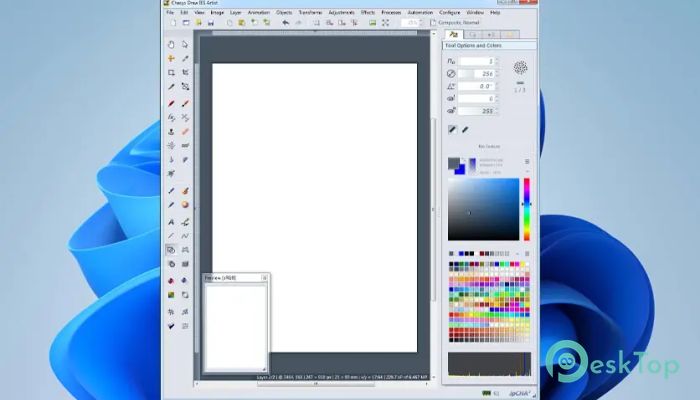Open the Configure menu
This screenshot has width=700, height=400.
450,12
